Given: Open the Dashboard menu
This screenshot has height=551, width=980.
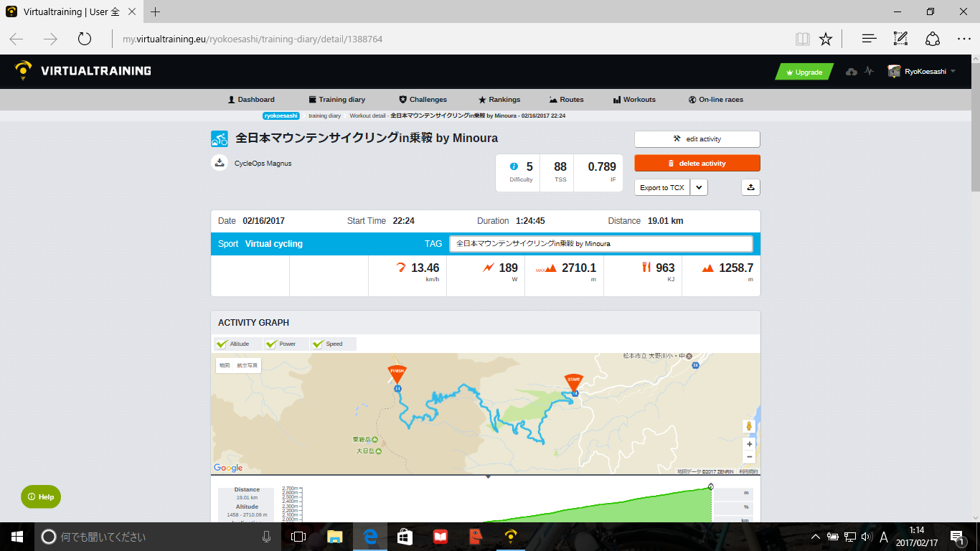Looking at the screenshot, I should pos(251,100).
